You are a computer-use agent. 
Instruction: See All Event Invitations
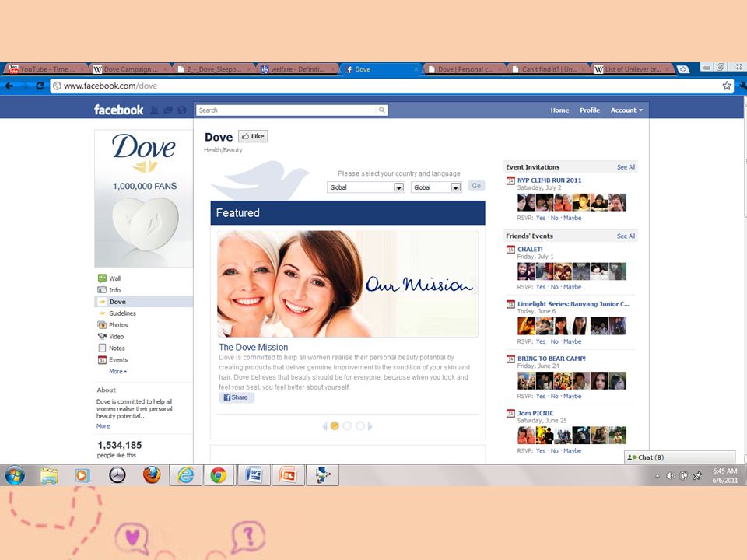click(626, 167)
